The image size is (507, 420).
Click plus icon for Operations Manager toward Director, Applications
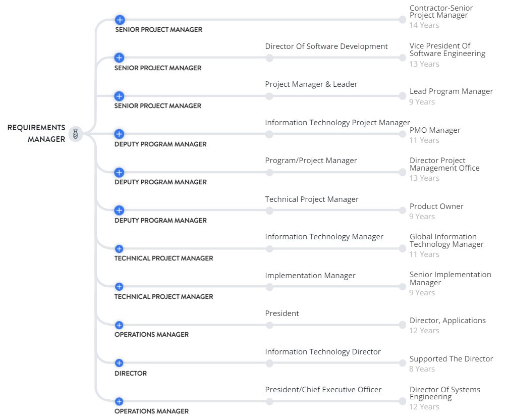(x=119, y=325)
